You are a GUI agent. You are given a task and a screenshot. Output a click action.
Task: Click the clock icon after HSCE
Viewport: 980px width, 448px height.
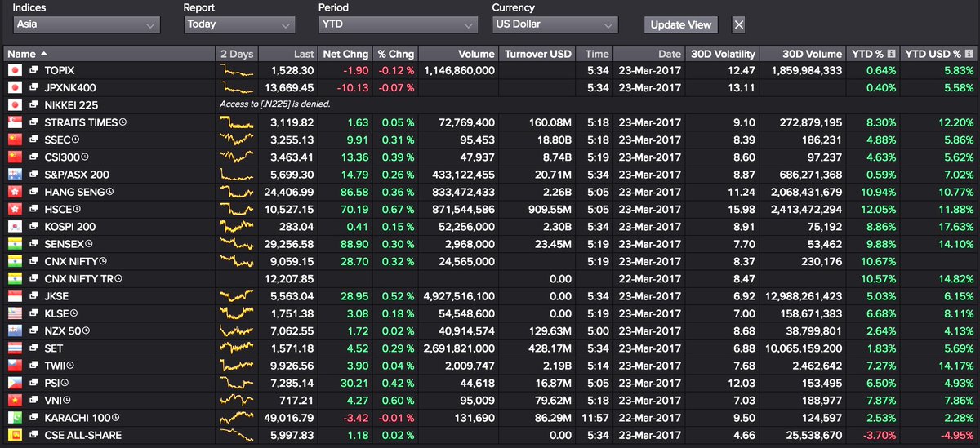click(78, 210)
